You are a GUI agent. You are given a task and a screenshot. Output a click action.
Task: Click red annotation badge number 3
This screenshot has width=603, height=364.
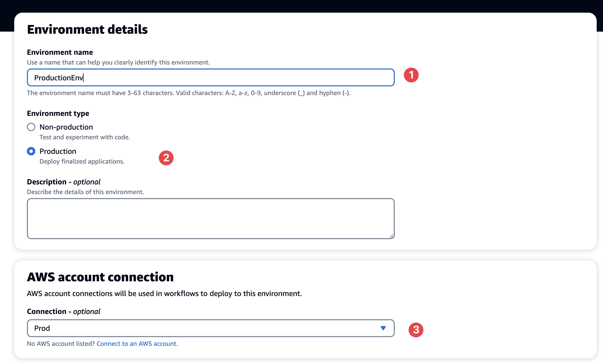[416, 329]
